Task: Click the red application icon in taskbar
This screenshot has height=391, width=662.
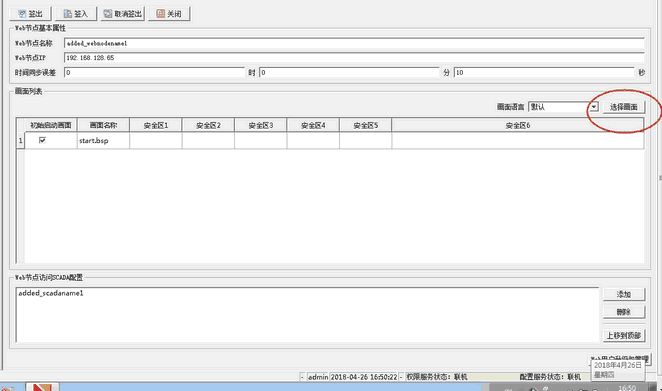Action: tap(42, 387)
